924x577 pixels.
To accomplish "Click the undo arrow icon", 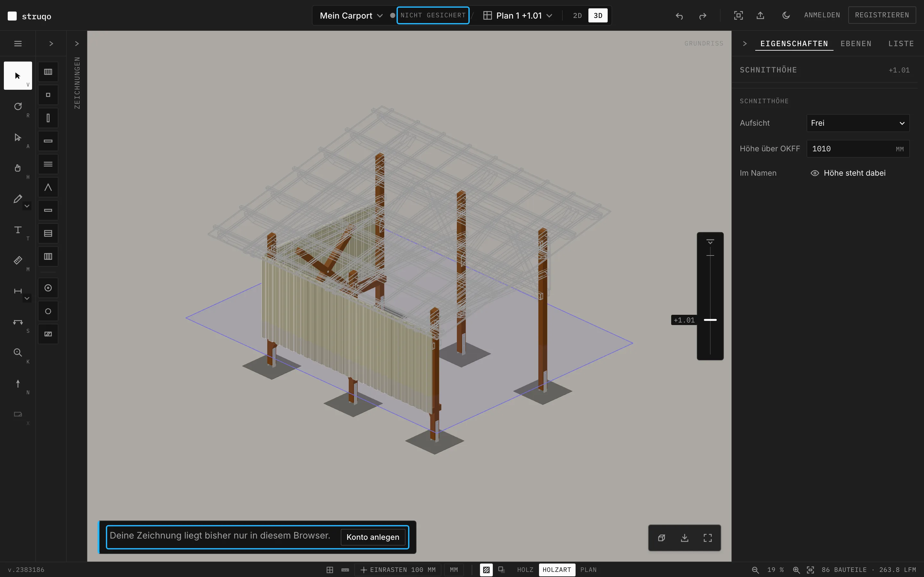I will (x=679, y=16).
